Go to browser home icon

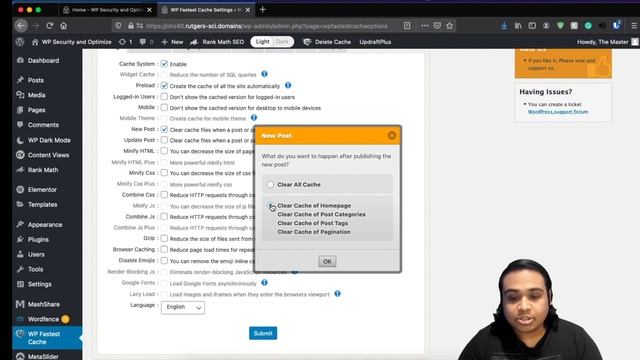point(63,26)
